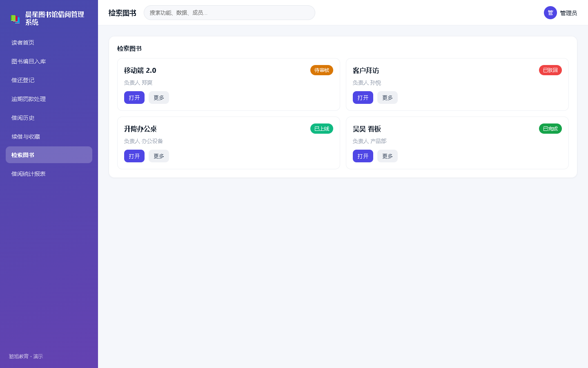Click the 负责人 办公设备 text

coord(143,141)
